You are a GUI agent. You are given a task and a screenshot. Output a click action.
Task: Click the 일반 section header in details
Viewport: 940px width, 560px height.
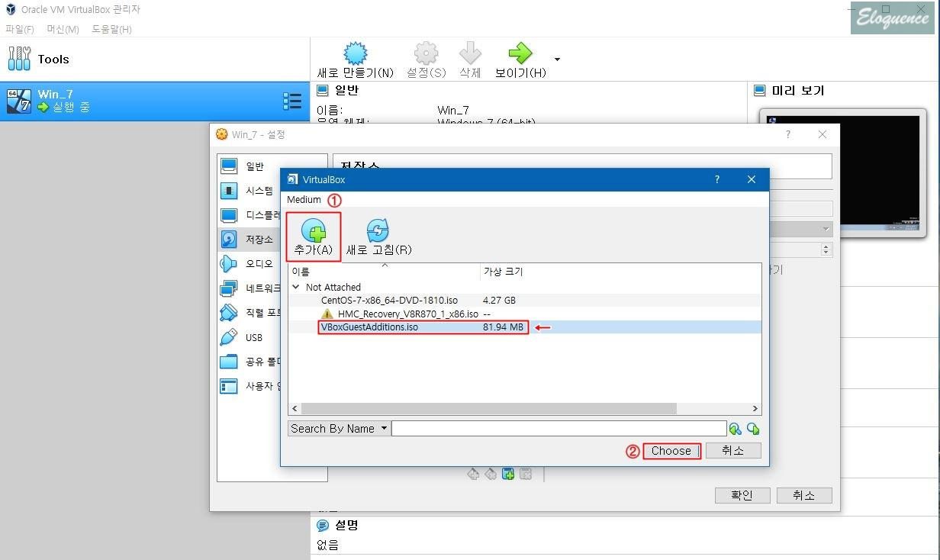[x=337, y=90]
